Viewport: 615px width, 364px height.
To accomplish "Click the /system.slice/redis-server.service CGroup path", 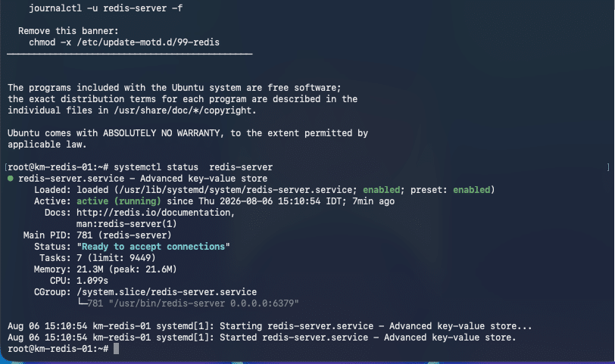I will tap(167, 292).
